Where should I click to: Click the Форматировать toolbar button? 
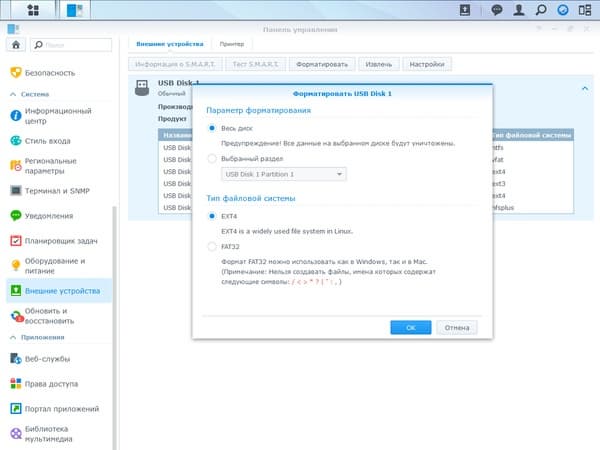click(322, 64)
